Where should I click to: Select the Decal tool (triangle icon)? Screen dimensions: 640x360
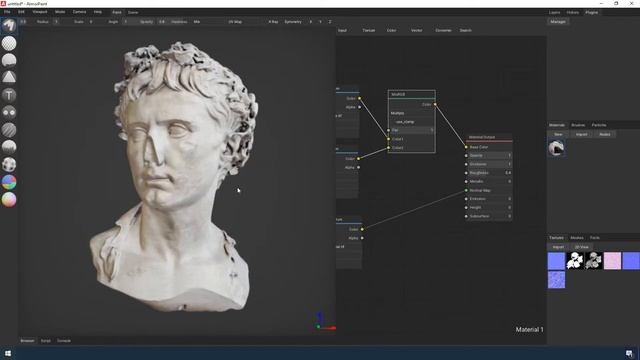tap(9, 77)
